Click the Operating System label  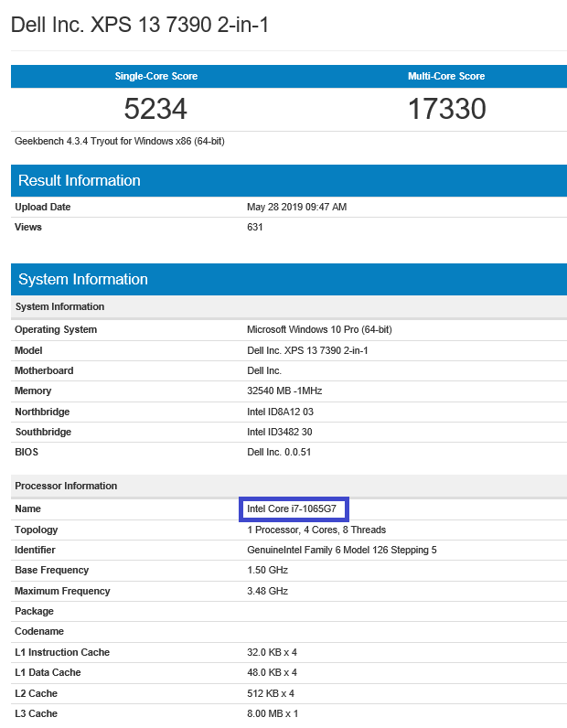(x=56, y=329)
